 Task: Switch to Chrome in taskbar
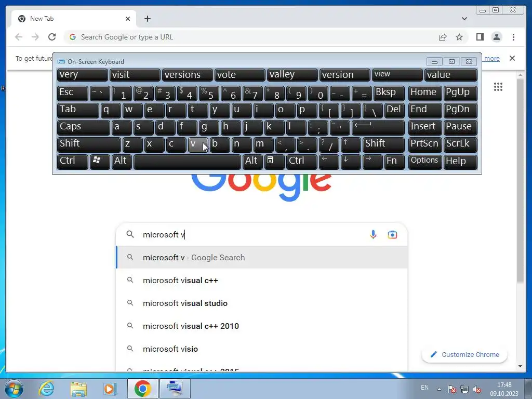pyautogui.click(x=142, y=389)
